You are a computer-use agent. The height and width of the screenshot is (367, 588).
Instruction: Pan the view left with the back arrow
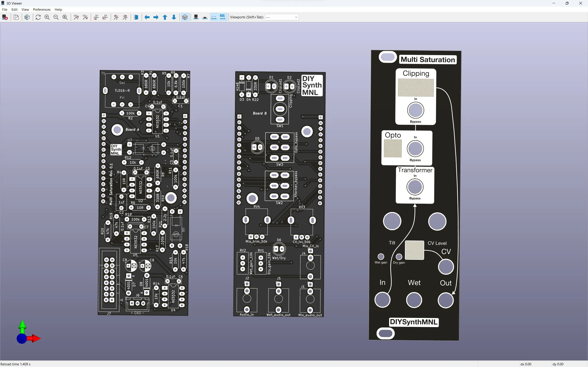[147, 17]
